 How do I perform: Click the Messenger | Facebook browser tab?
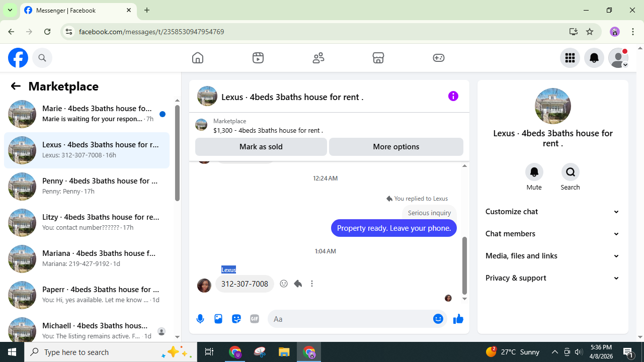tap(78, 10)
